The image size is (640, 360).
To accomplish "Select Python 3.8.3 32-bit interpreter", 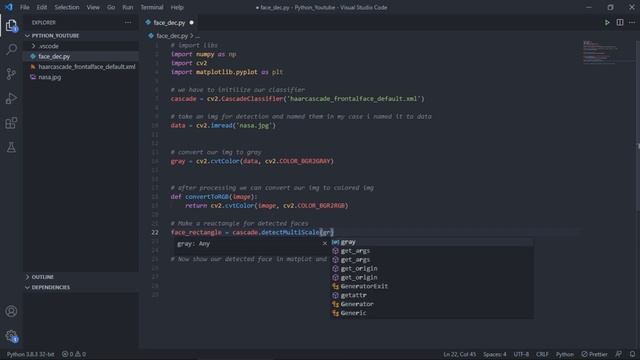I will (31, 354).
